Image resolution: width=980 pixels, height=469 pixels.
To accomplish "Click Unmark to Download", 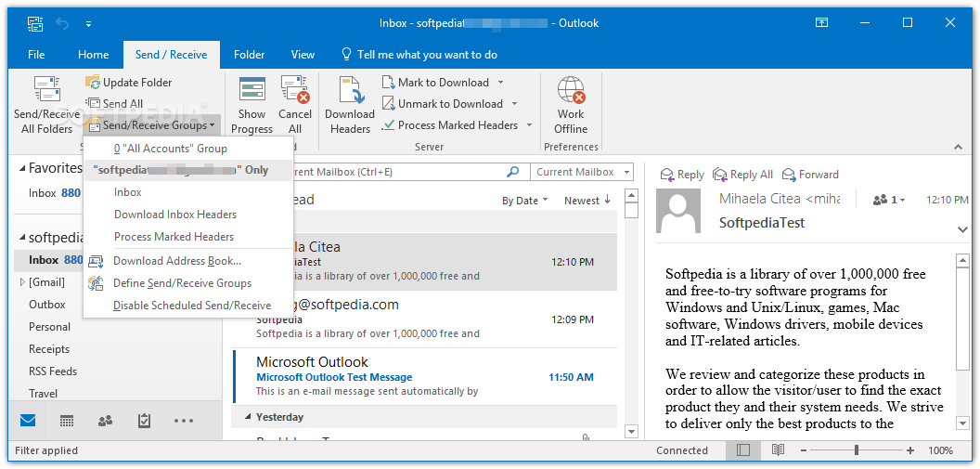I will tap(443, 104).
